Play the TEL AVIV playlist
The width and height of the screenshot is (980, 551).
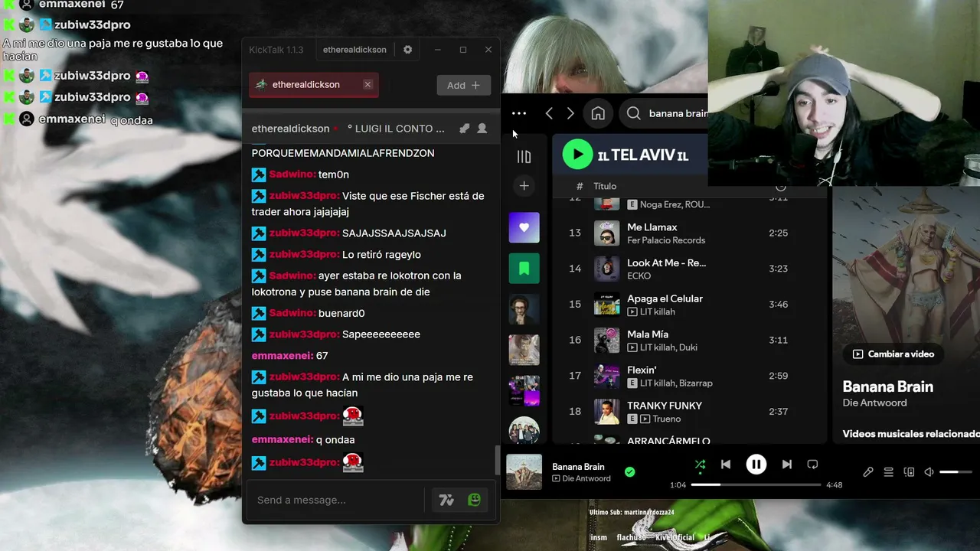tap(578, 155)
